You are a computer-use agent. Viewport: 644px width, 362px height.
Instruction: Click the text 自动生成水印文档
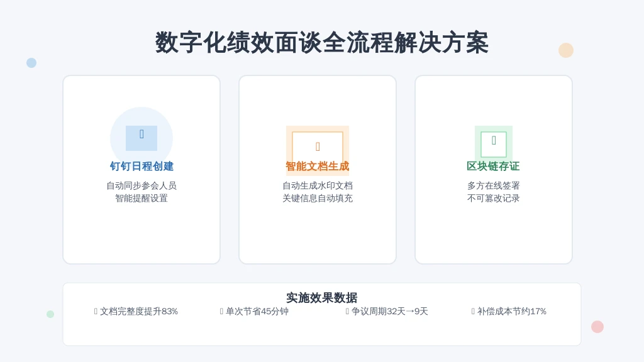coord(318,186)
